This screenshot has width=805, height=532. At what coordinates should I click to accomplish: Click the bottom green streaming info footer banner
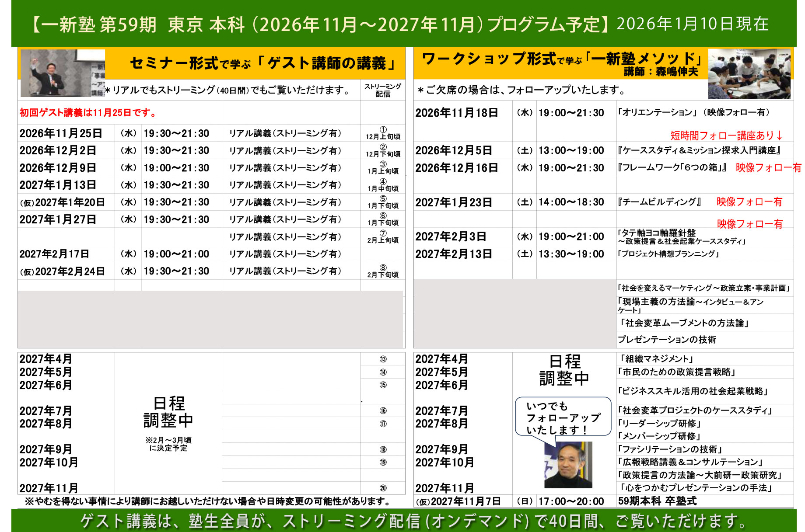[x=404, y=521]
